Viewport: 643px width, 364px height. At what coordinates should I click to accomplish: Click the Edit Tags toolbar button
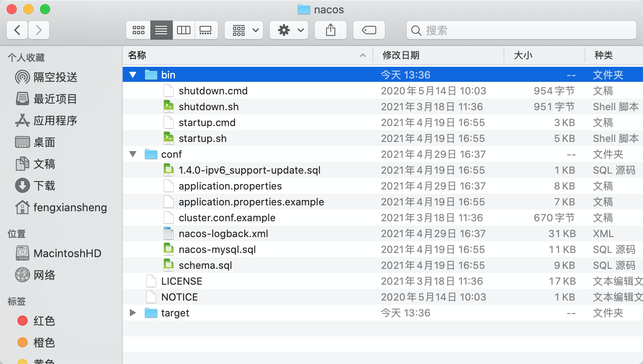[369, 30]
